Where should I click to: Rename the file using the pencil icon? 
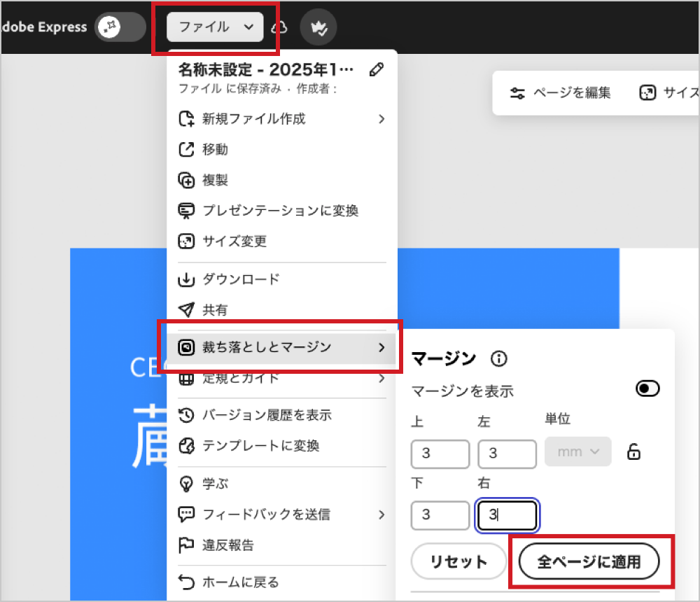tap(377, 69)
